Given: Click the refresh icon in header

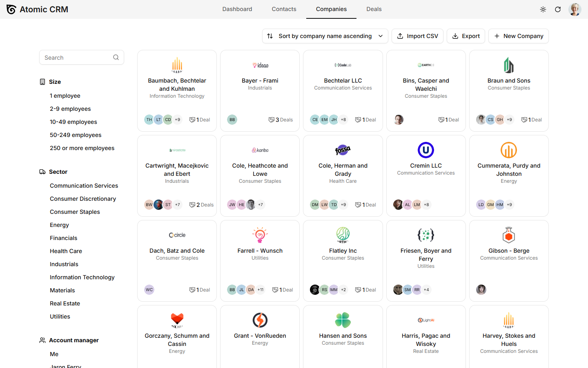Looking at the screenshot, I should pyautogui.click(x=558, y=9).
